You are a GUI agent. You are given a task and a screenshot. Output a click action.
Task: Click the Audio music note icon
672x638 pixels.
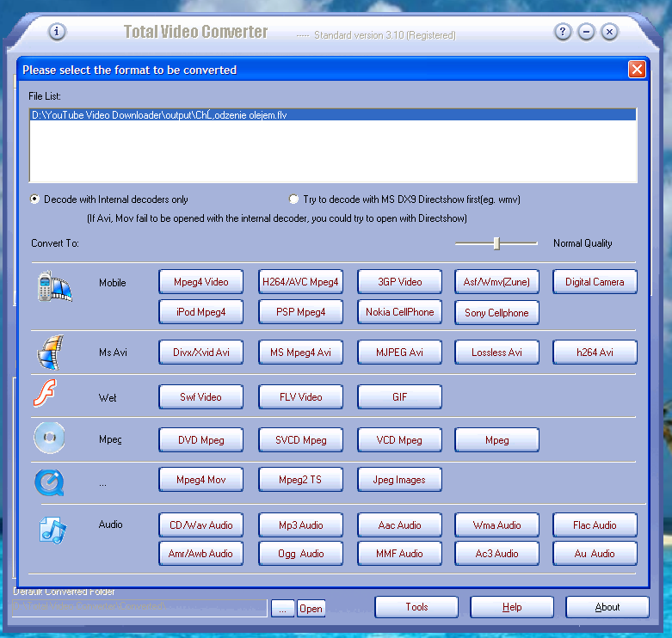52,531
